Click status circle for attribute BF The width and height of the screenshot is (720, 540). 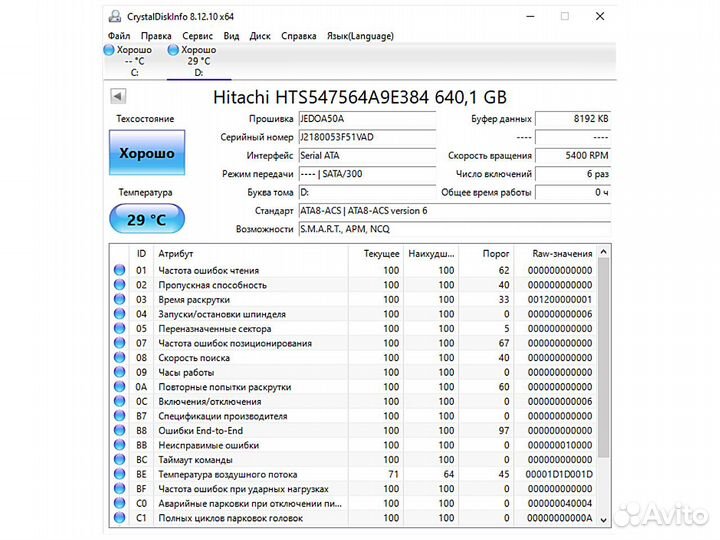(x=119, y=489)
